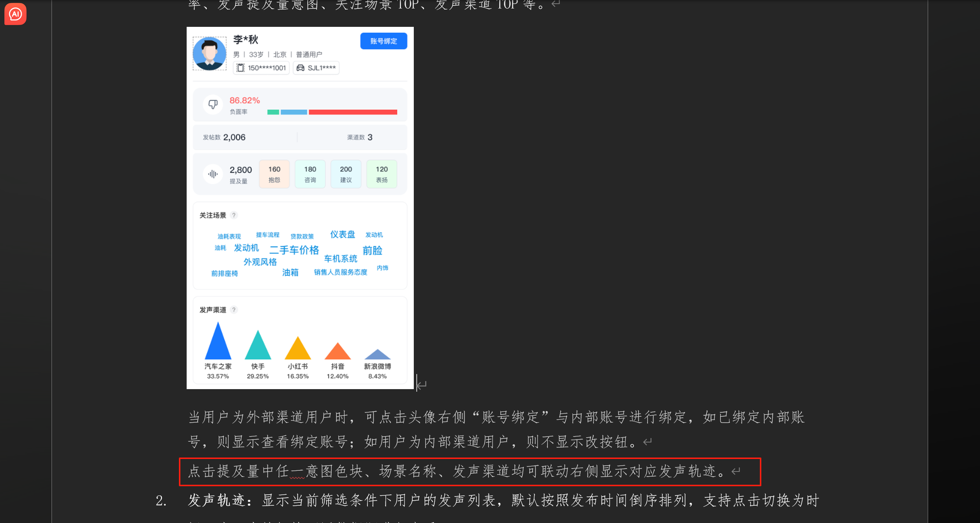Click the 160 抱怨 intent block

pos(274,174)
